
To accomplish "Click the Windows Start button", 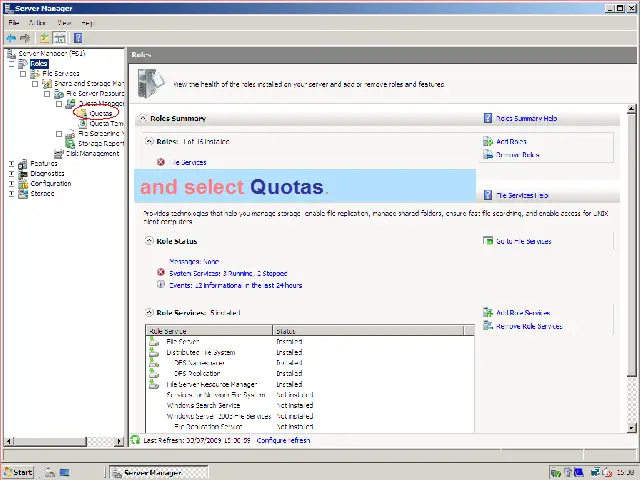I will pyautogui.click(x=18, y=472).
